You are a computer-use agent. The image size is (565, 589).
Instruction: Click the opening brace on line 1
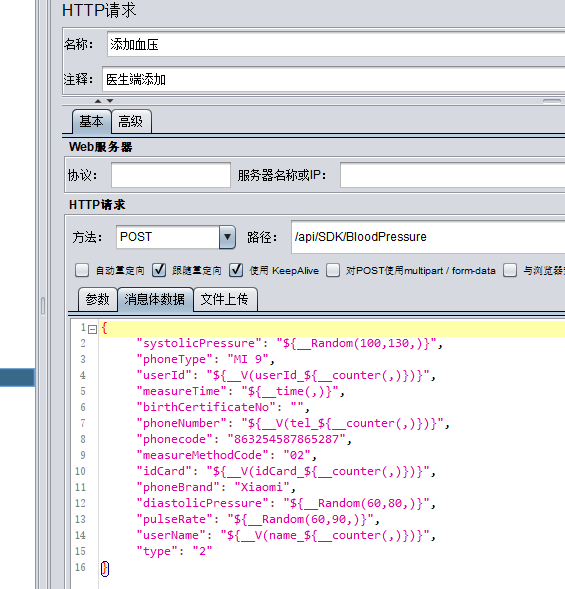pos(104,328)
